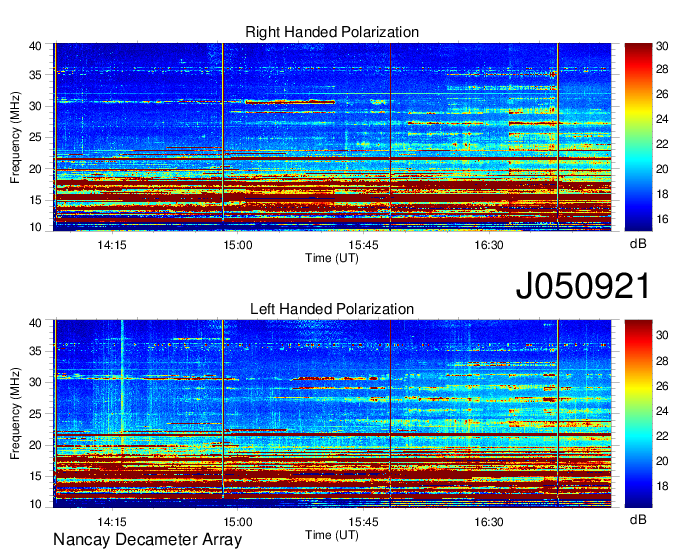Click 35 MHz tick label in Right Handed plot

pos(35,75)
